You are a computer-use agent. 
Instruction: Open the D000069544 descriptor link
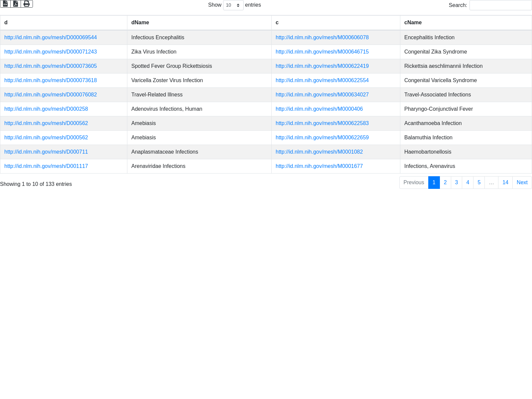point(51,38)
